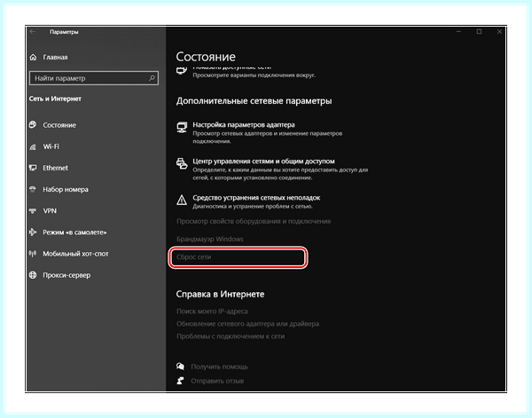Click the back arrow in the title bar
Viewport: 532px width, 418px height.
click(x=33, y=32)
